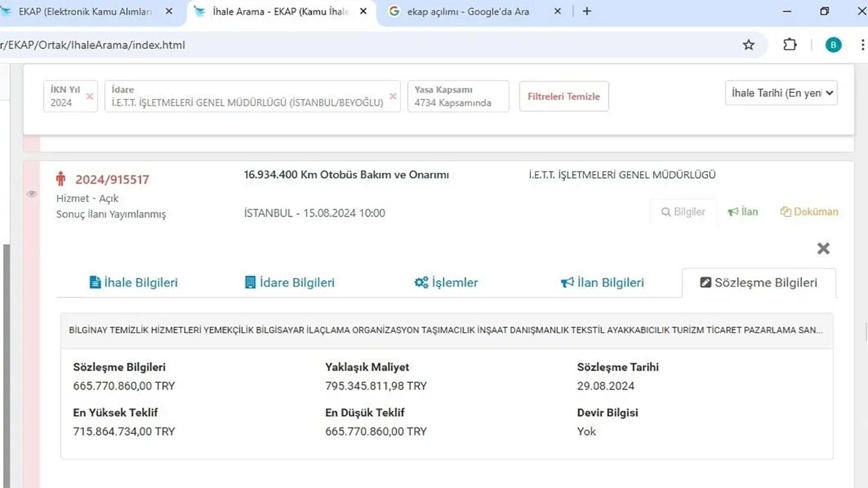Select the Bilgiler magnifier icon
This screenshot has height=488, width=868.
[666, 211]
